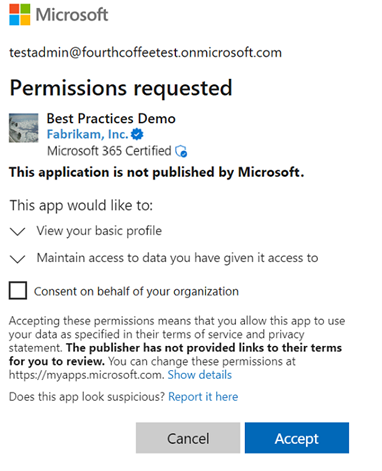Expand View your basic profile chevron
The height and width of the screenshot is (471, 382).
(x=18, y=231)
